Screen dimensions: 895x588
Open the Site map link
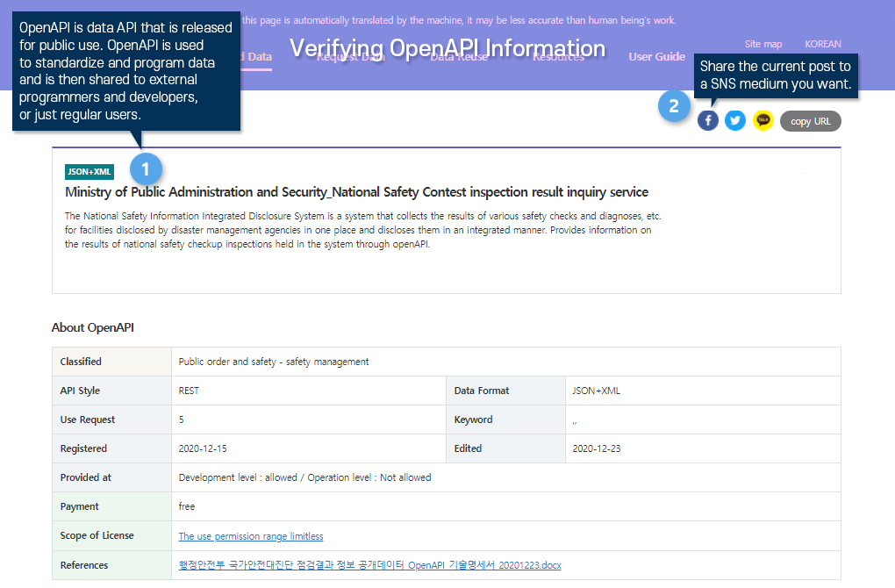(763, 44)
